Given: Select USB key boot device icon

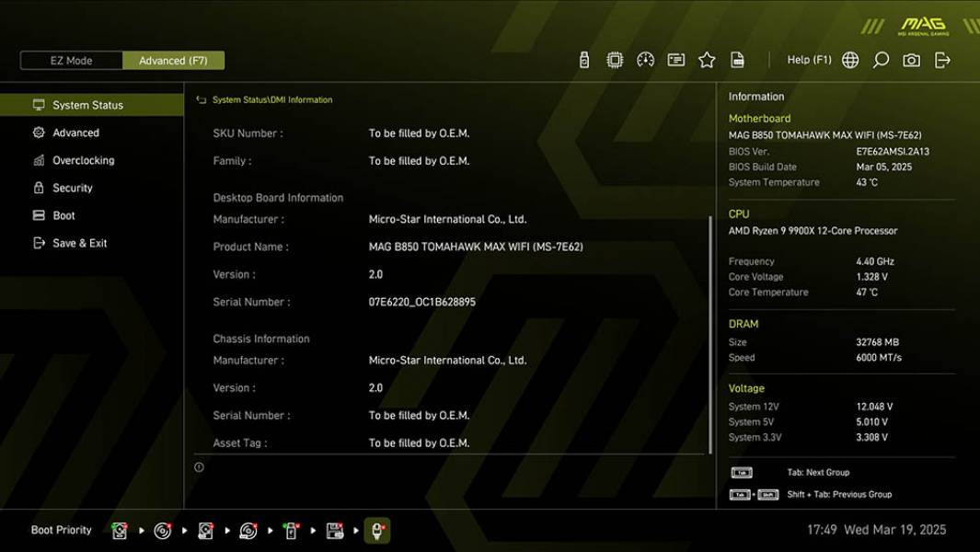Looking at the screenshot, I should 292,531.
